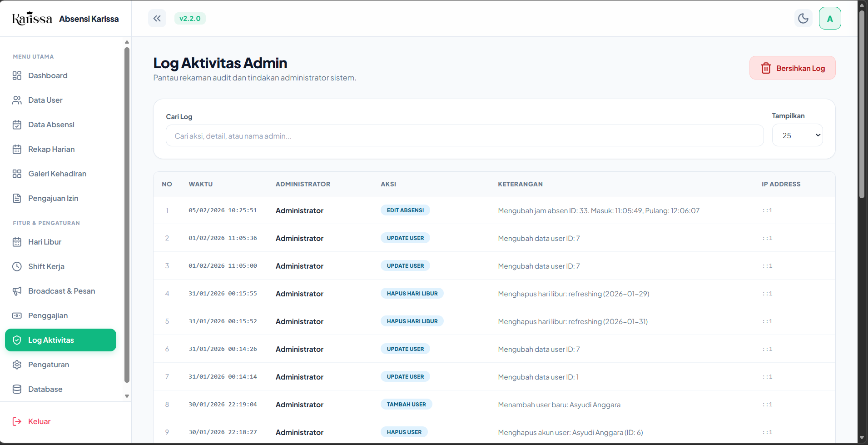
Task: Click the IP ADDRESS column header
Action: 781,184
